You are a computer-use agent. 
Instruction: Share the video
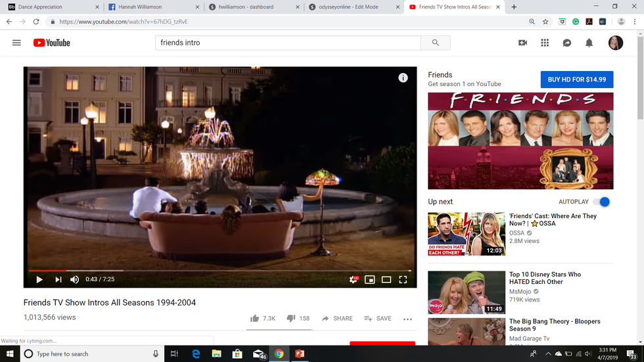point(336,319)
